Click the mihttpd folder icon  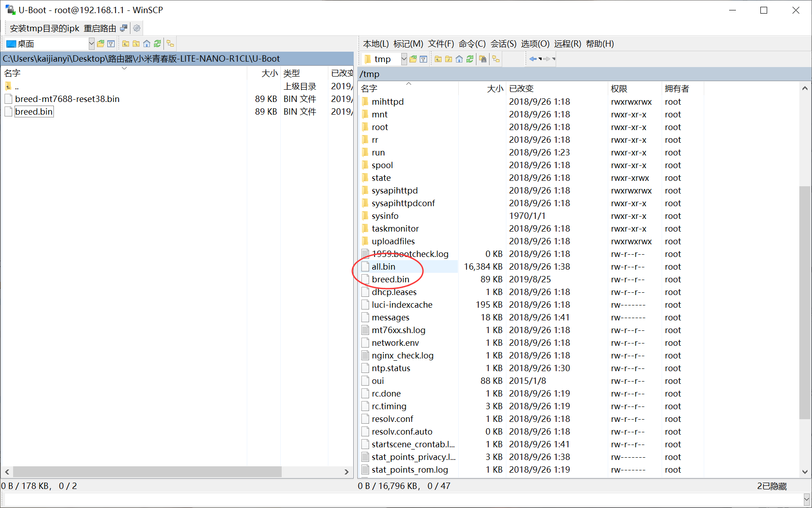(365, 102)
